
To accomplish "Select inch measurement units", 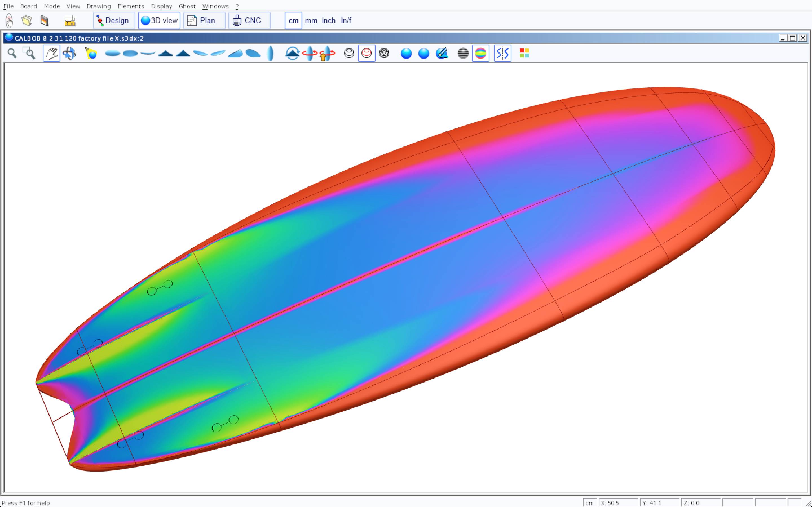I will 328,21.
